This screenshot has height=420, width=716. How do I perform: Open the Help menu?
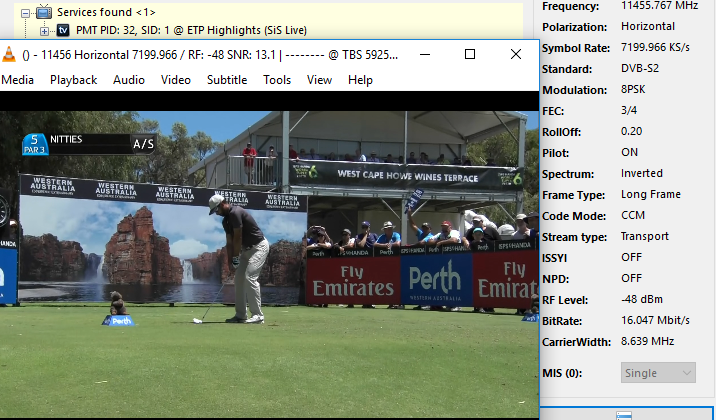coord(360,80)
